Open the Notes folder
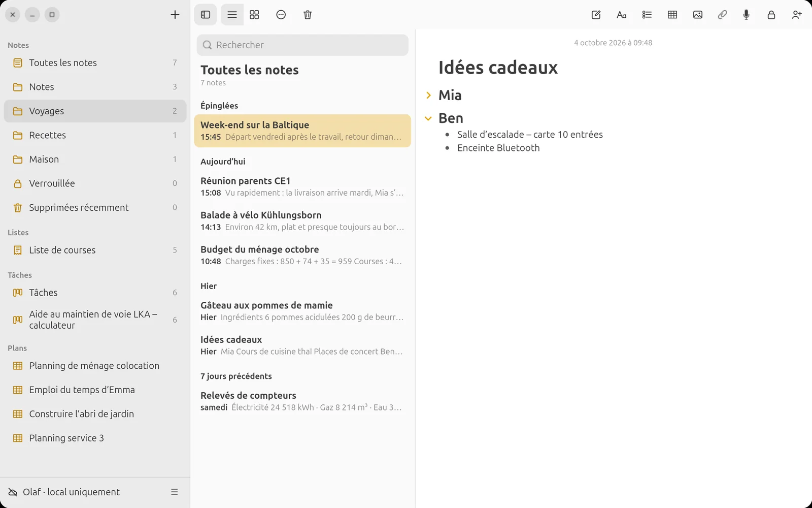This screenshot has height=508, width=812. (x=95, y=87)
